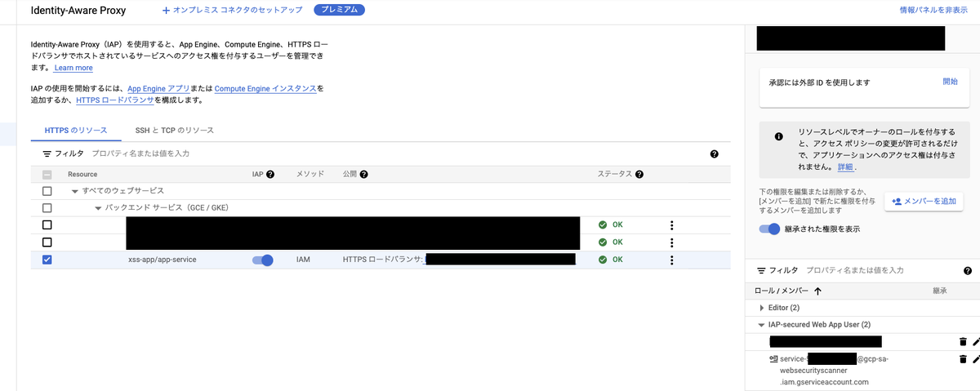Open the 詳細 link in notice

point(845,167)
